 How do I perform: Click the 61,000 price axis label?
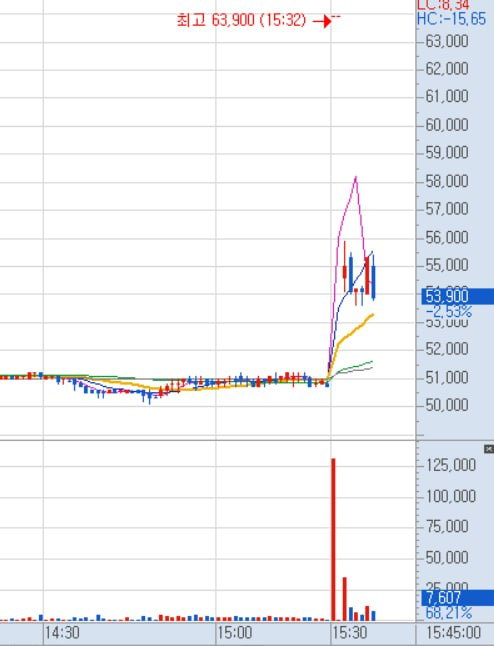(x=447, y=96)
